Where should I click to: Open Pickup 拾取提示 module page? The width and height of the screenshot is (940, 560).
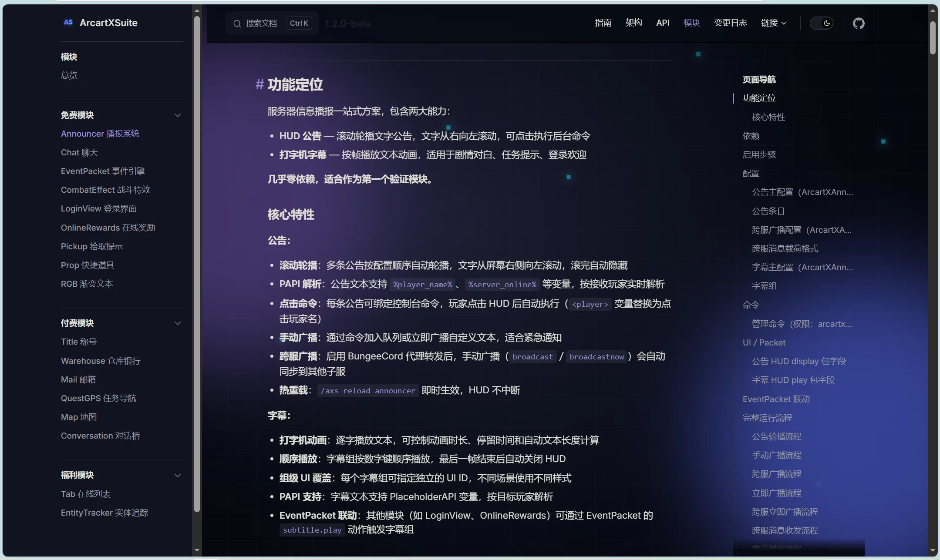point(92,246)
